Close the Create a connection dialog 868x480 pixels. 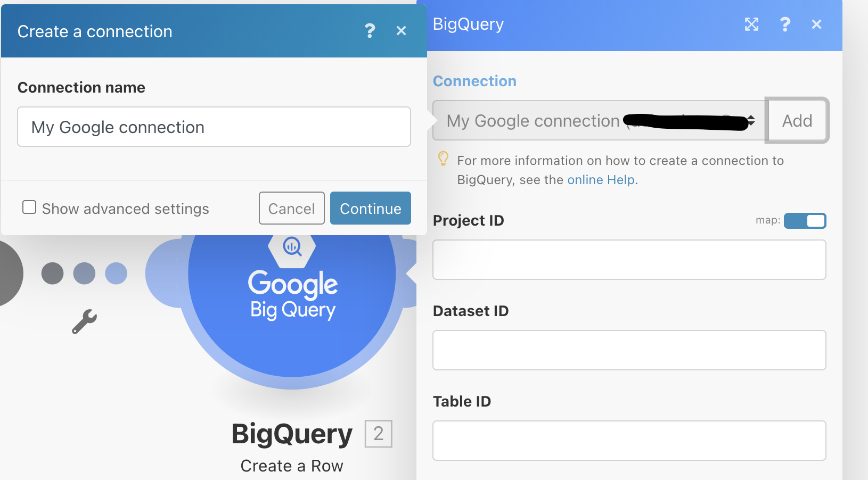click(402, 31)
